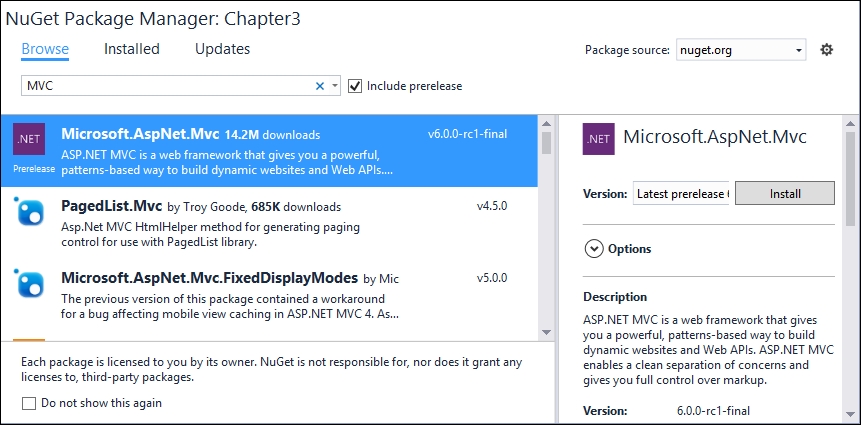Click the .NET logo in the details pane
This screenshot has height=425, width=861.
pyautogui.click(x=599, y=139)
